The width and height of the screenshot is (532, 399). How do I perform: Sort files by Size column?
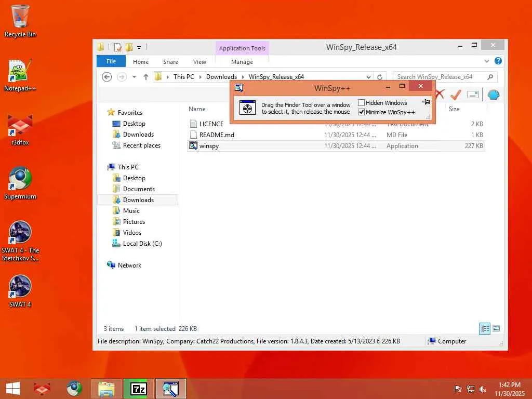[454, 109]
